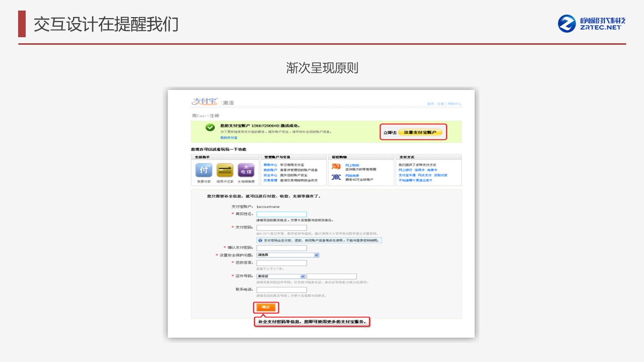Click the 我要付款 blue pay icon
The height and width of the screenshot is (362, 644).
(x=204, y=170)
